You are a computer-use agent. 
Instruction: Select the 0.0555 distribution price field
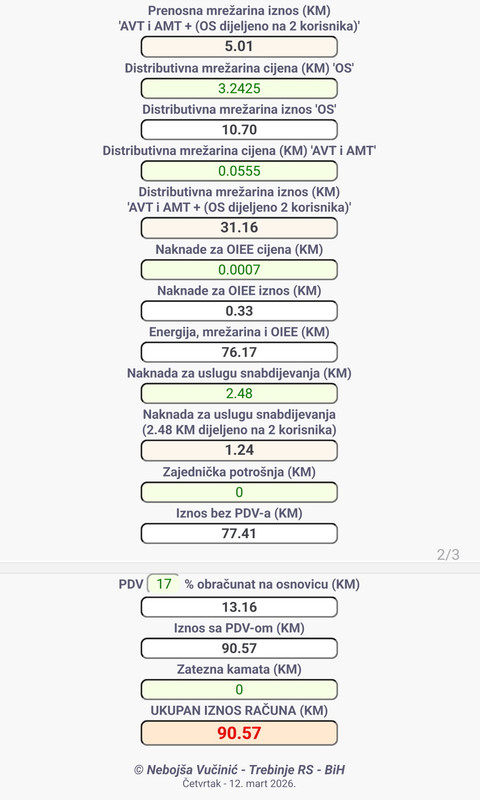[239, 171]
